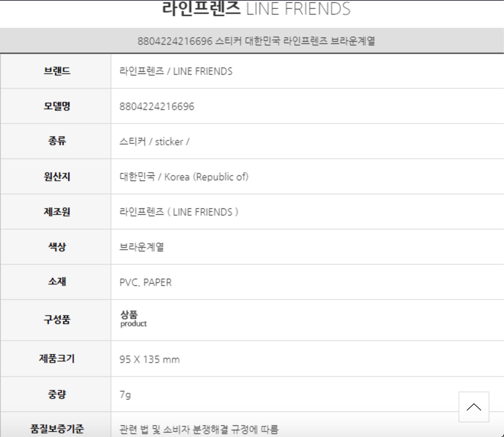Click the gray product summary bar text

click(256, 41)
